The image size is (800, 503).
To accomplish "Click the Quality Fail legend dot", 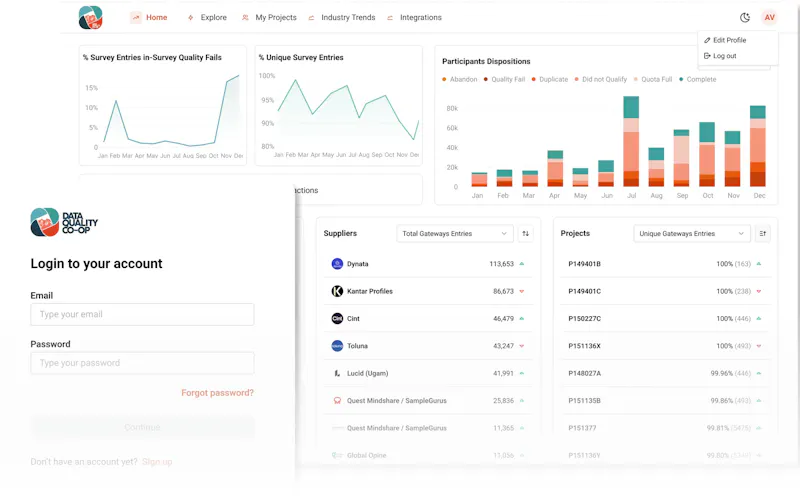I will pos(486,79).
